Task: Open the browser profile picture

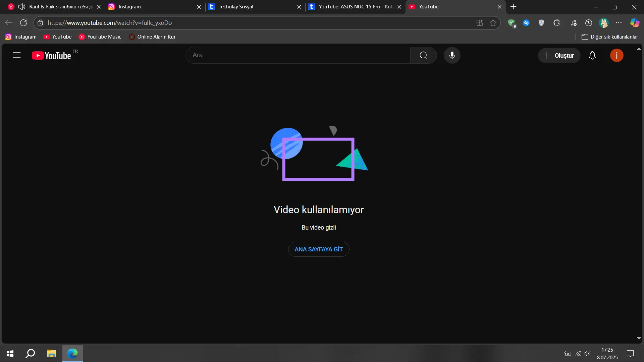Action: pos(604,23)
